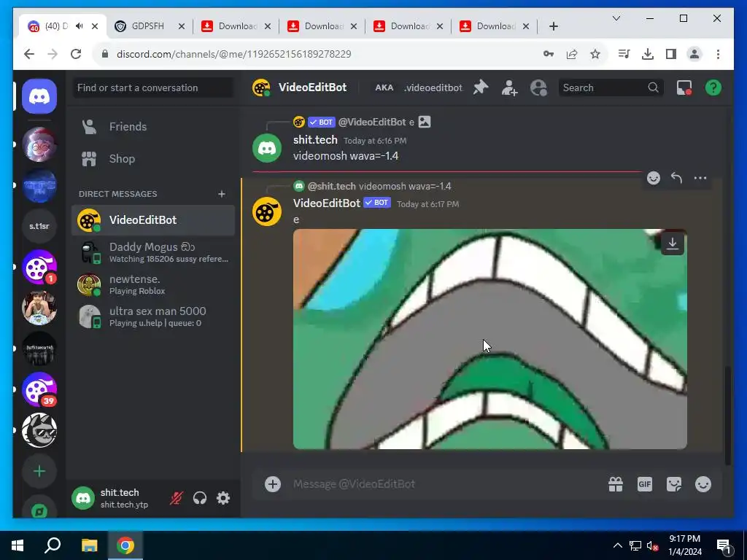Open tab search chevron dropdown
747x560 pixels.
pos(616,18)
